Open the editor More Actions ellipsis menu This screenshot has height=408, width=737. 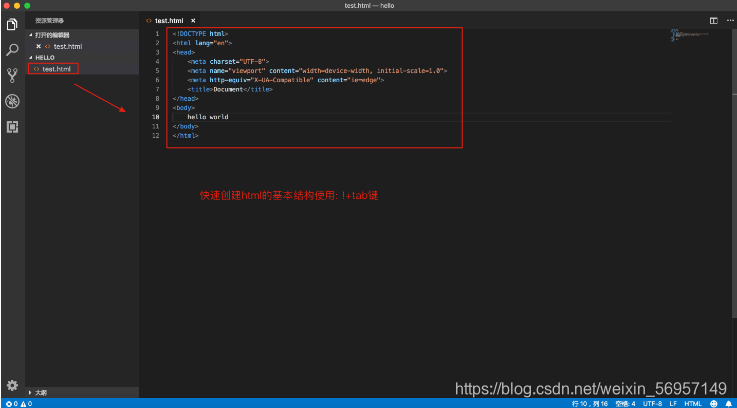click(x=728, y=21)
